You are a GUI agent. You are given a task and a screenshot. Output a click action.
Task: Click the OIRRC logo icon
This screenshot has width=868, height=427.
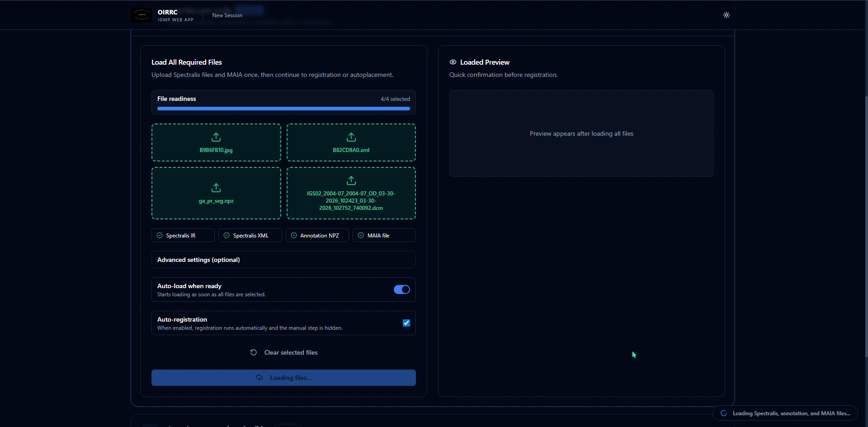point(142,15)
